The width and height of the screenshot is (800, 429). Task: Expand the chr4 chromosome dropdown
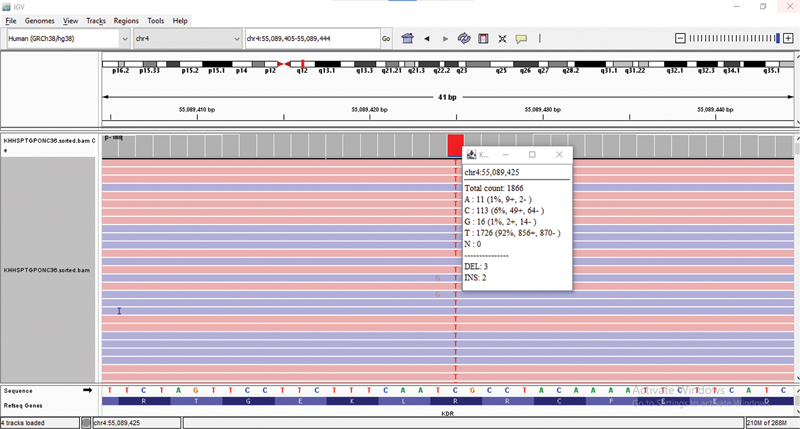point(235,38)
